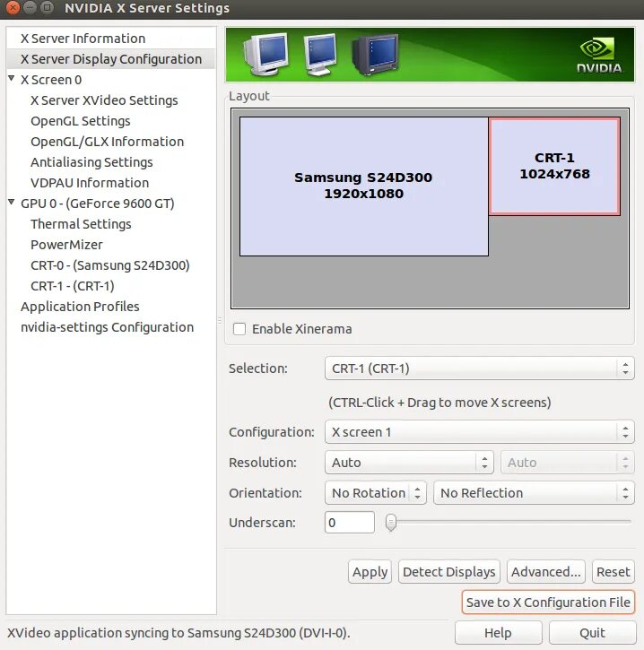This screenshot has height=650, width=644.
Task: Click the Help button
Action: tap(498, 633)
